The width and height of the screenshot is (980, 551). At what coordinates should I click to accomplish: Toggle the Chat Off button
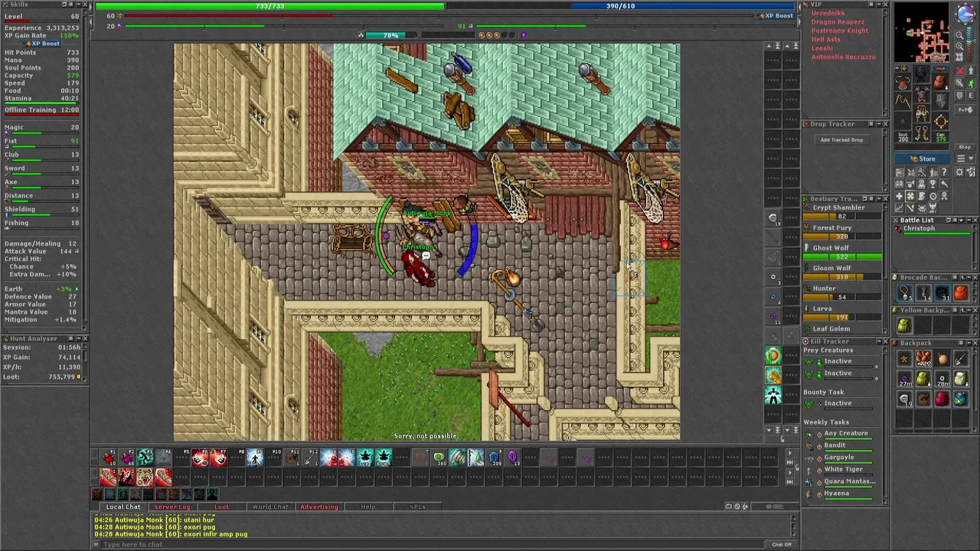tap(782, 544)
